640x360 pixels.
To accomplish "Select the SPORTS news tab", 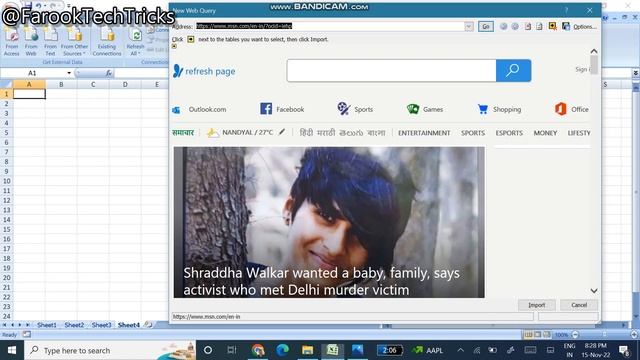I will pos(473,133).
